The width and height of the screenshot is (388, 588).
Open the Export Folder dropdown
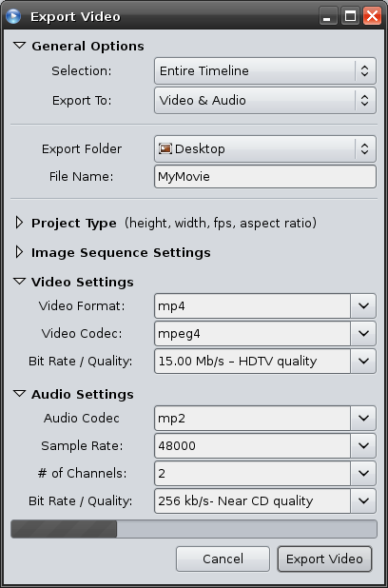pyautogui.click(x=265, y=148)
